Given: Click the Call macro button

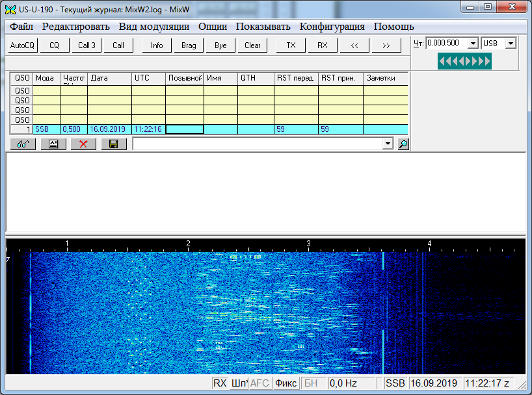Looking at the screenshot, I should (x=118, y=45).
